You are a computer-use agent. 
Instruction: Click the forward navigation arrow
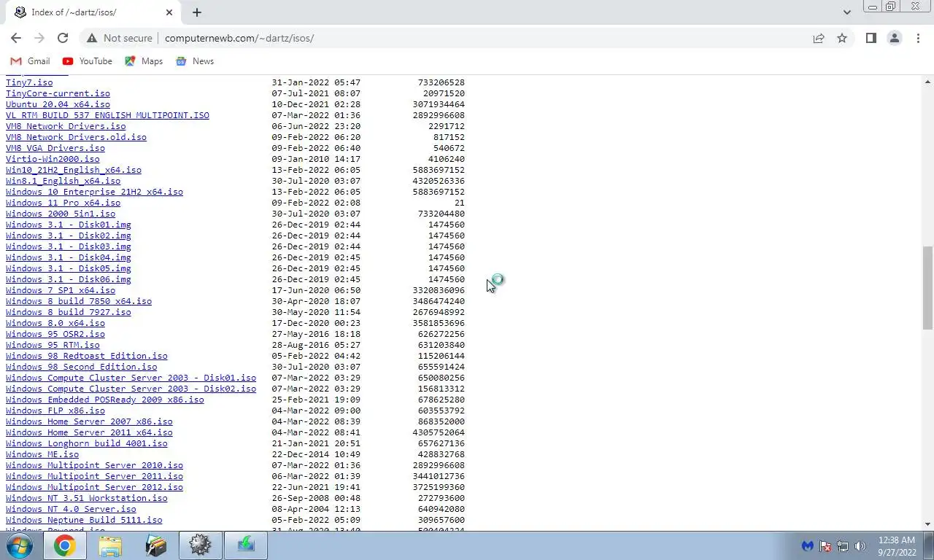click(39, 38)
